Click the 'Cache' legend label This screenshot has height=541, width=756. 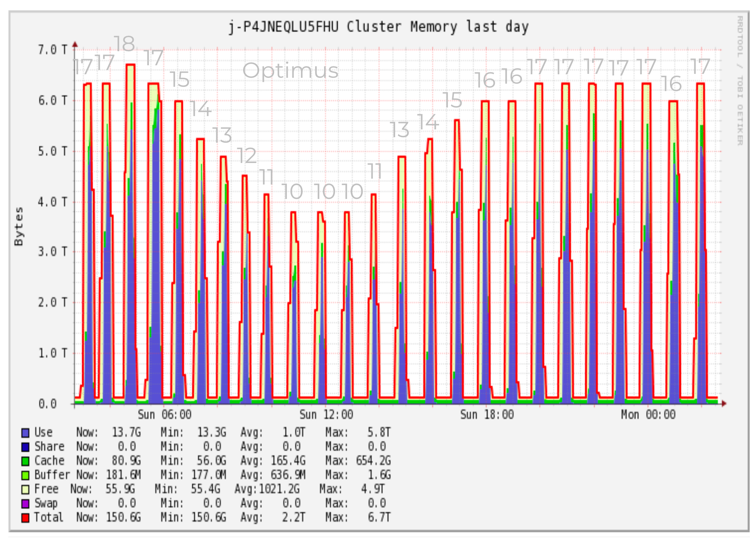pos(49,460)
